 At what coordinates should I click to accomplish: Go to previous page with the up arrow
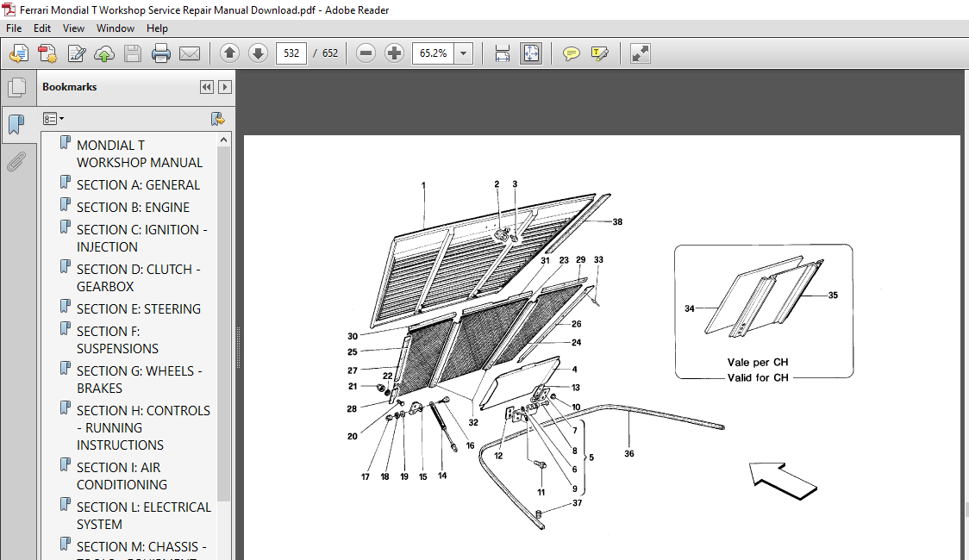pos(229,53)
